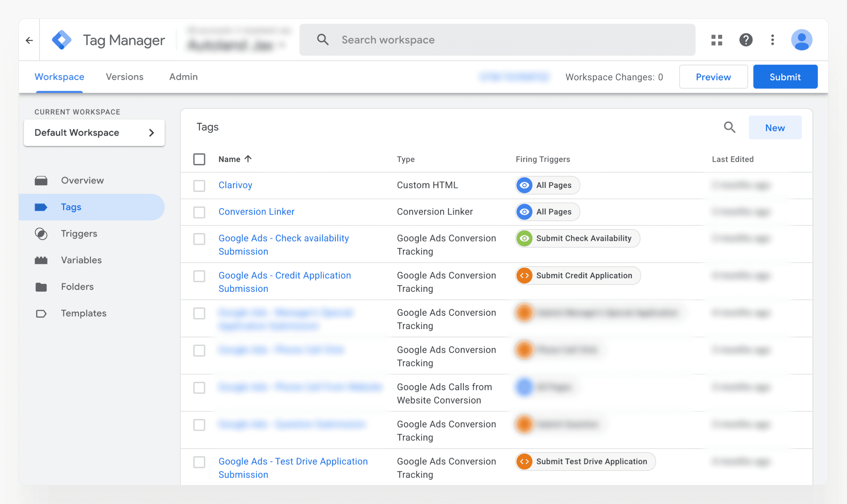The height and width of the screenshot is (504, 847).
Task: Open Google Tag Manager help
Action: [x=745, y=40]
